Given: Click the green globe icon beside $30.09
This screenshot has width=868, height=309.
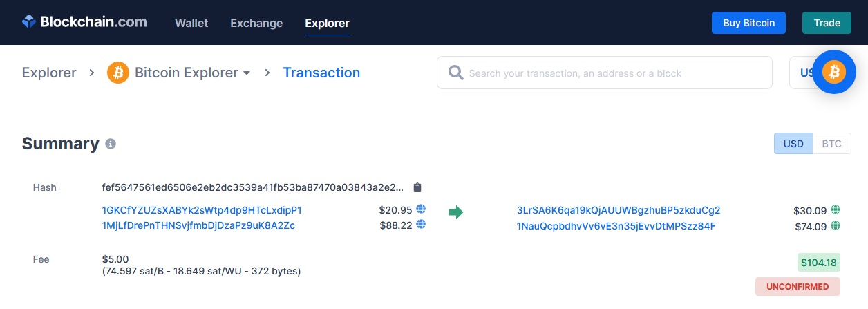Looking at the screenshot, I should [836, 210].
